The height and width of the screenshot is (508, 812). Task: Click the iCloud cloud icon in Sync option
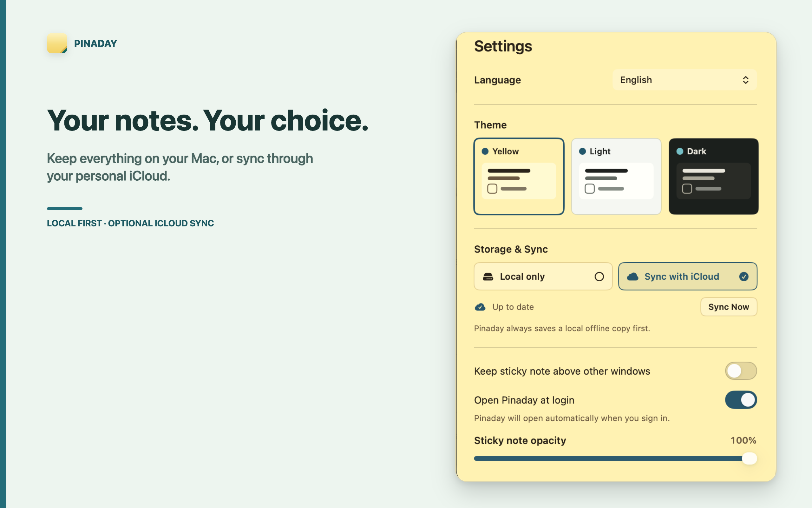[x=632, y=277]
